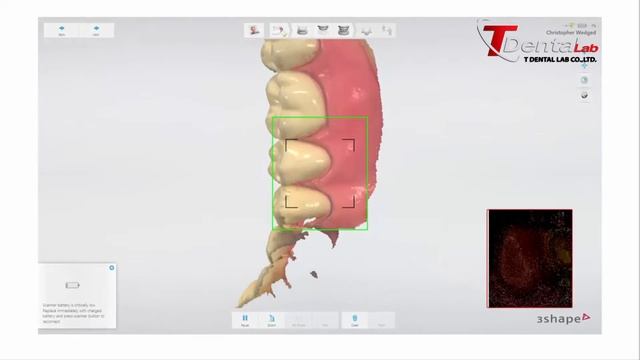Open the analyze step icon in workflow bar
This screenshot has width=640, height=360.
tap(367, 31)
